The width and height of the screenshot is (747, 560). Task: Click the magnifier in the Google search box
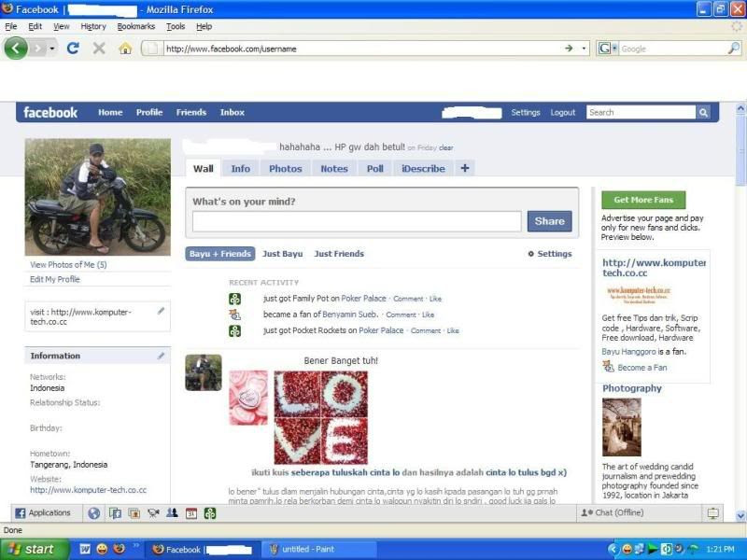click(734, 49)
